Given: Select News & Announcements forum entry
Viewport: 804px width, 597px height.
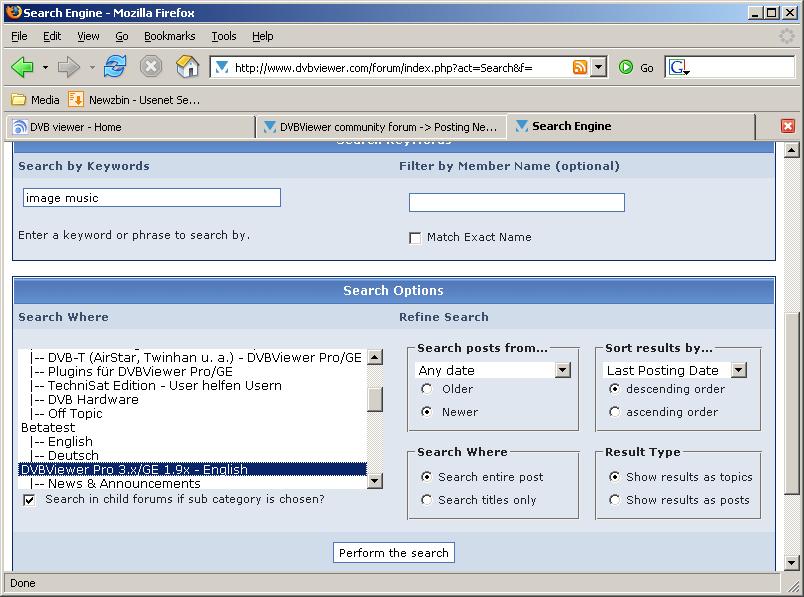Looking at the screenshot, I should 193,483.
